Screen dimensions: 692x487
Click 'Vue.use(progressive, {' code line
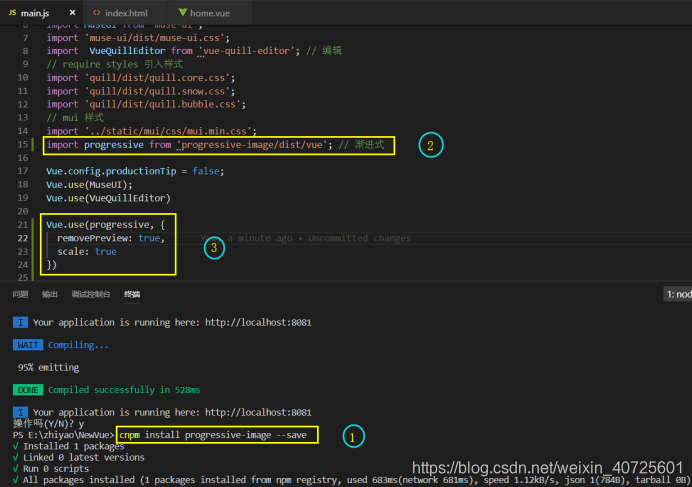(105, 225)
